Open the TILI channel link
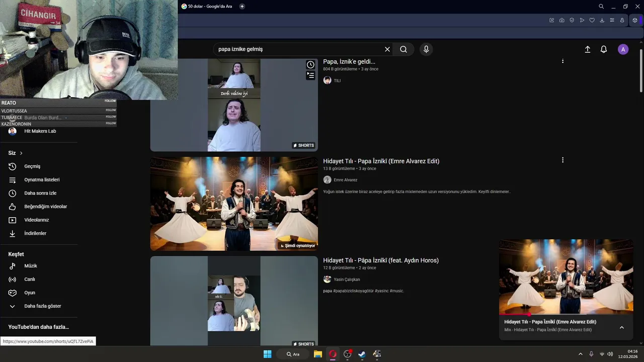 click(337, 80)
